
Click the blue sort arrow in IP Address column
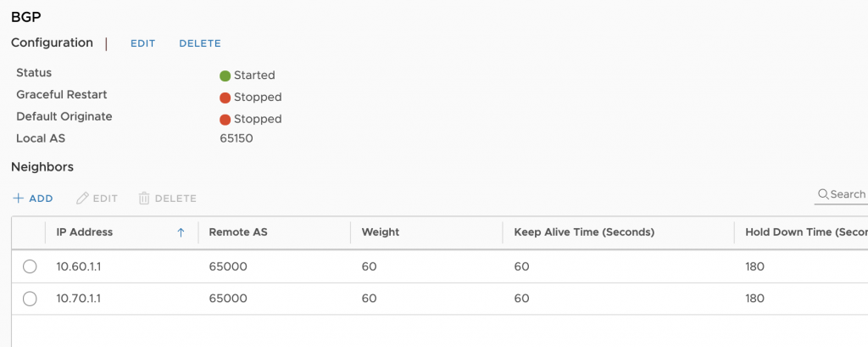[181, 232]
